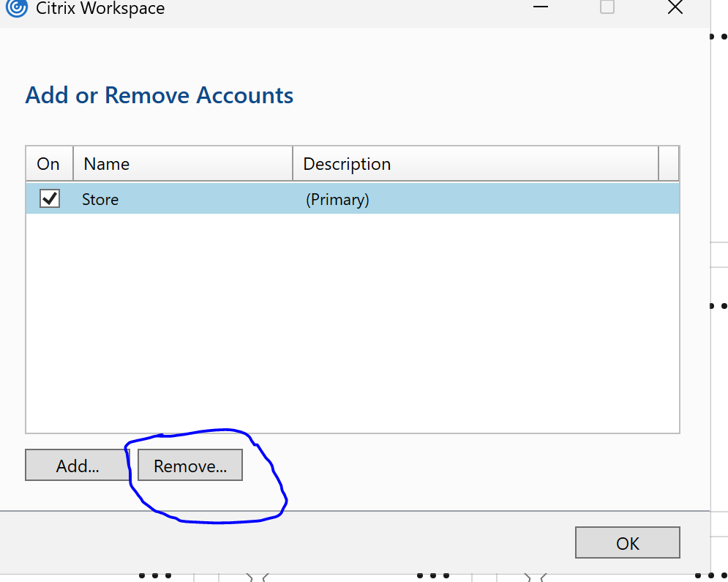Sort by the Name column header
The image size is (728, 582).
[183, 163]
